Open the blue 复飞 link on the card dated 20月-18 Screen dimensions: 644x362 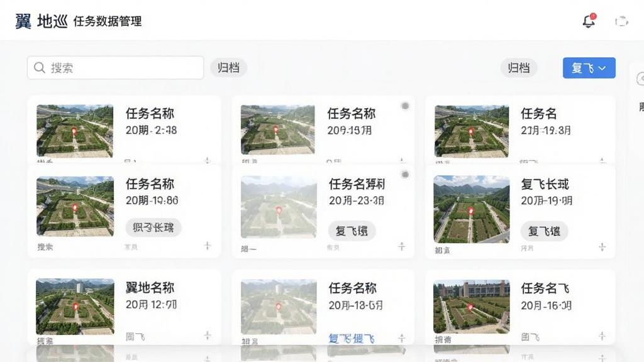(x=352, y=339)
